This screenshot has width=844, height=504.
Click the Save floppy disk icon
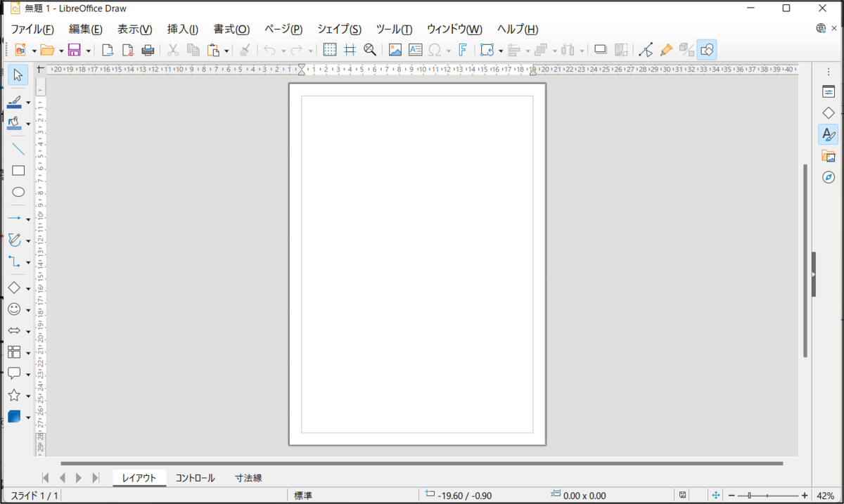click(75, 50)
